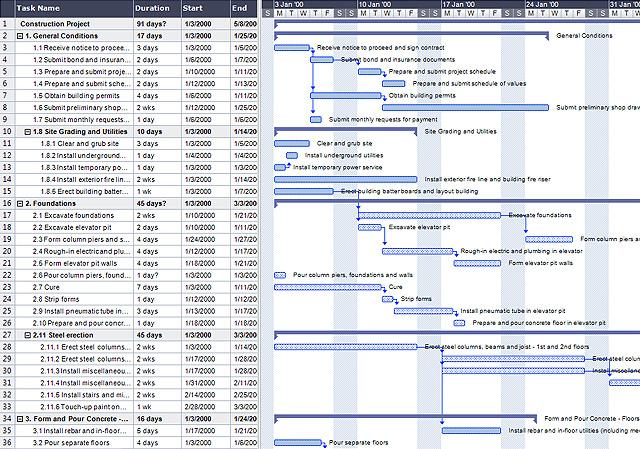Image resolution: width=640 pixels, height=449 pixels.
Task: Click row number 1 header
Action: pos(7,24)
